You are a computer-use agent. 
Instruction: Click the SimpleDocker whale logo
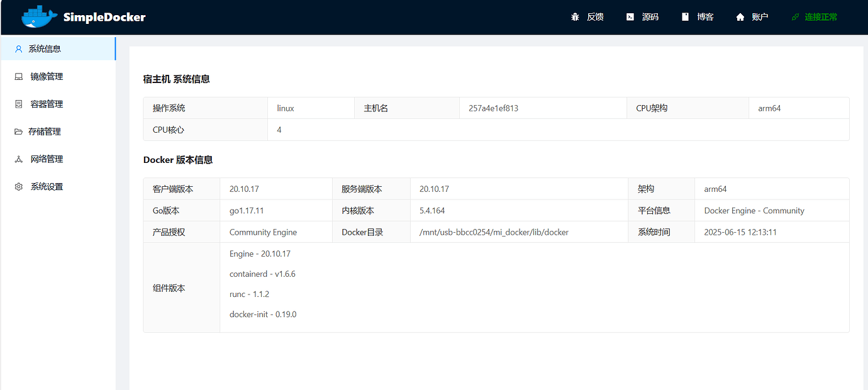[x=39, y=17]
